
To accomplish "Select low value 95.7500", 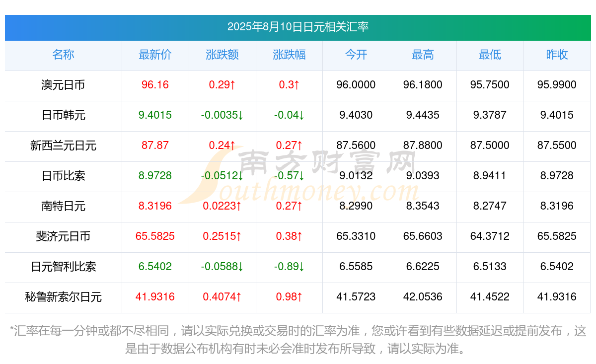I will pos(490,85).
